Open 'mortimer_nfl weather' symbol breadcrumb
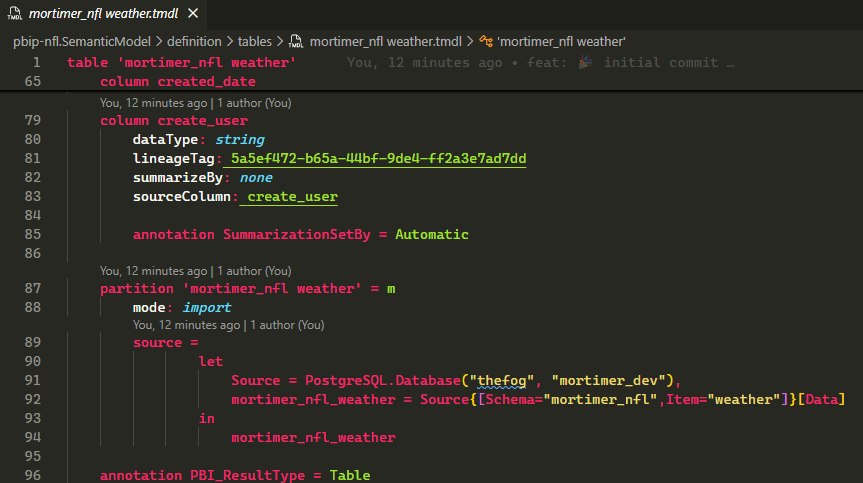The height and width of the screenshot is (483, 863). pyautogui.click(x=561, y=42)
